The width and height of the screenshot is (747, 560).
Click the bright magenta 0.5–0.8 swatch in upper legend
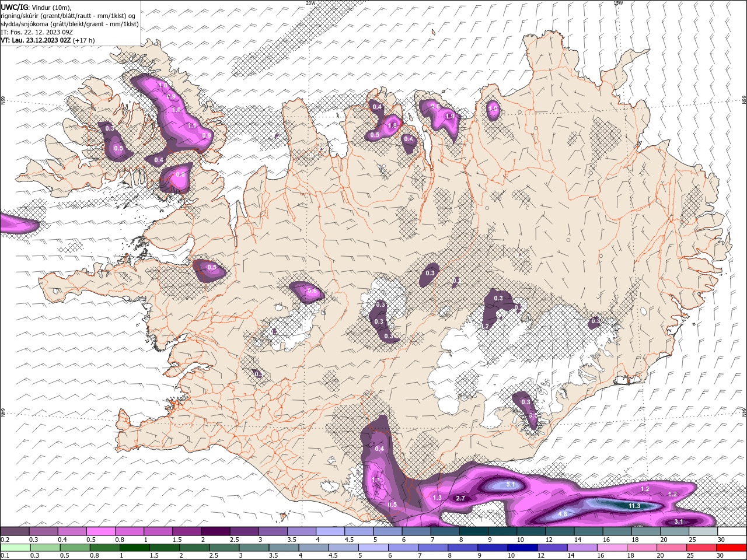click(100, 531)
